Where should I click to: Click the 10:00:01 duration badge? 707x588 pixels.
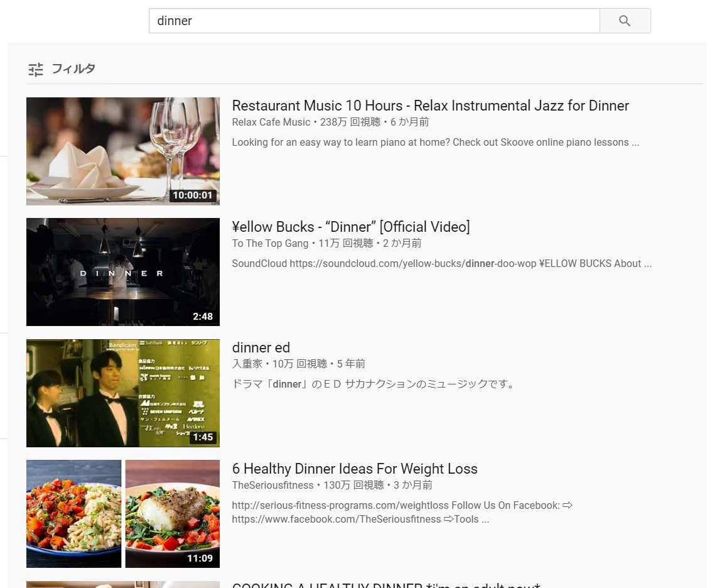[193, 195]
